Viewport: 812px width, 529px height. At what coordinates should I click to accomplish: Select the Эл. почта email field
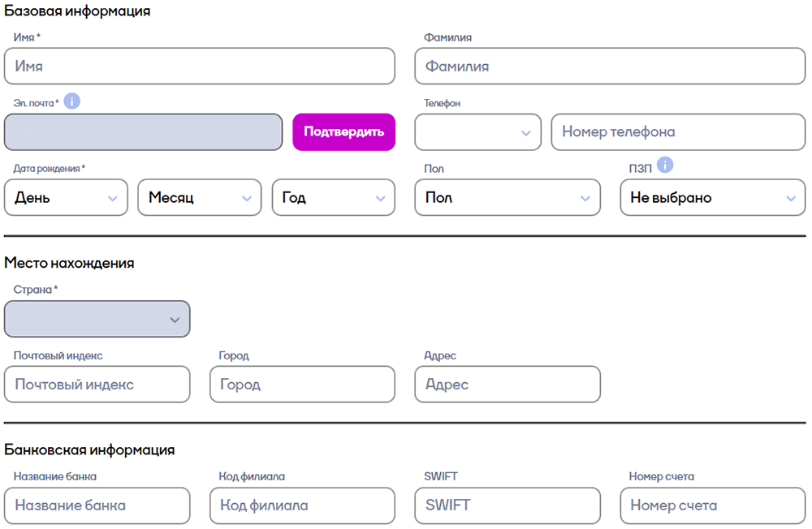pos(143,132)
